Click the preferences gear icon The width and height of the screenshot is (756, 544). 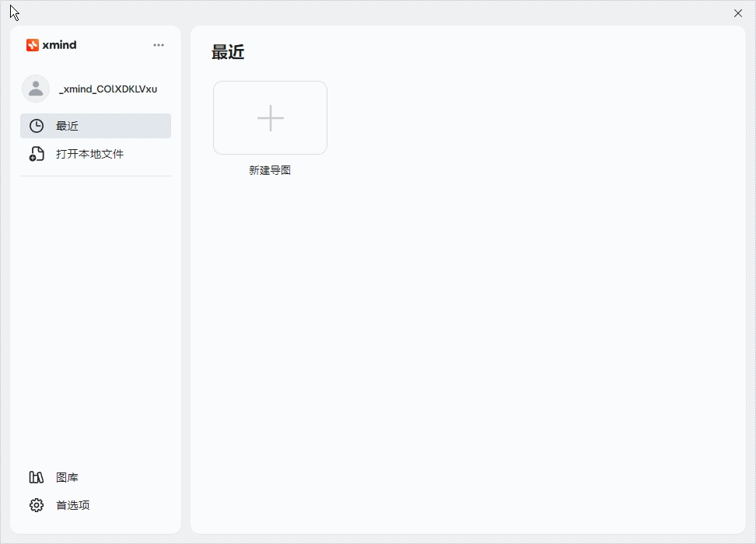37,505
